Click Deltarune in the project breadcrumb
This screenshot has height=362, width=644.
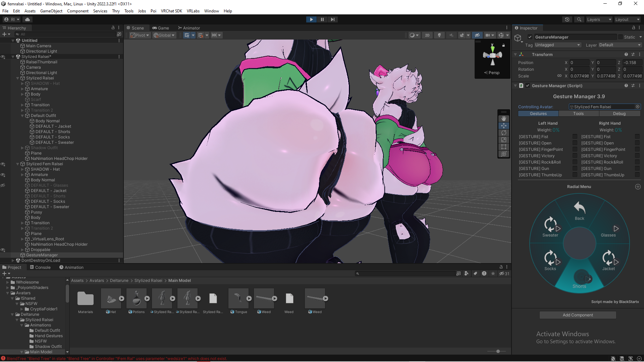click(119, 281)
